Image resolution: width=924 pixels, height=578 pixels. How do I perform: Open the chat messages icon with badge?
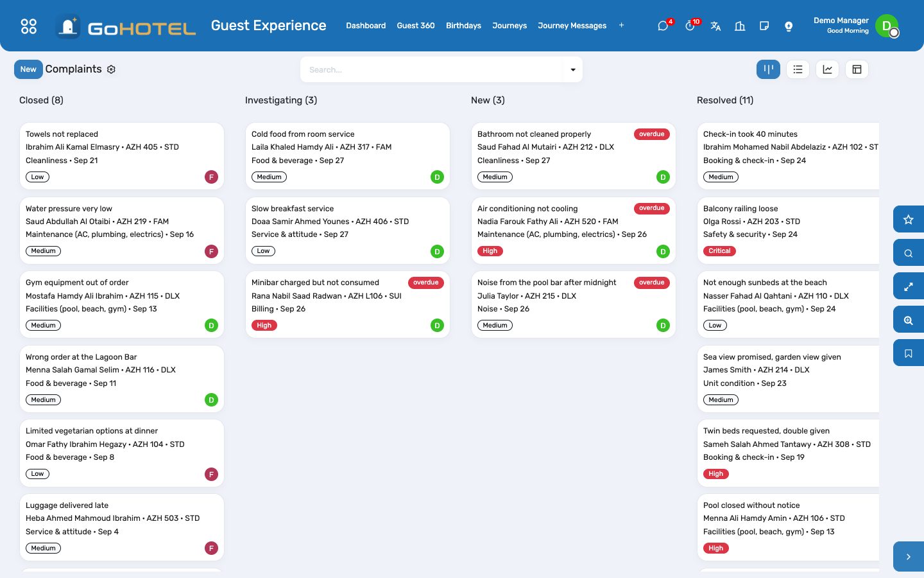tap(663, 26)
